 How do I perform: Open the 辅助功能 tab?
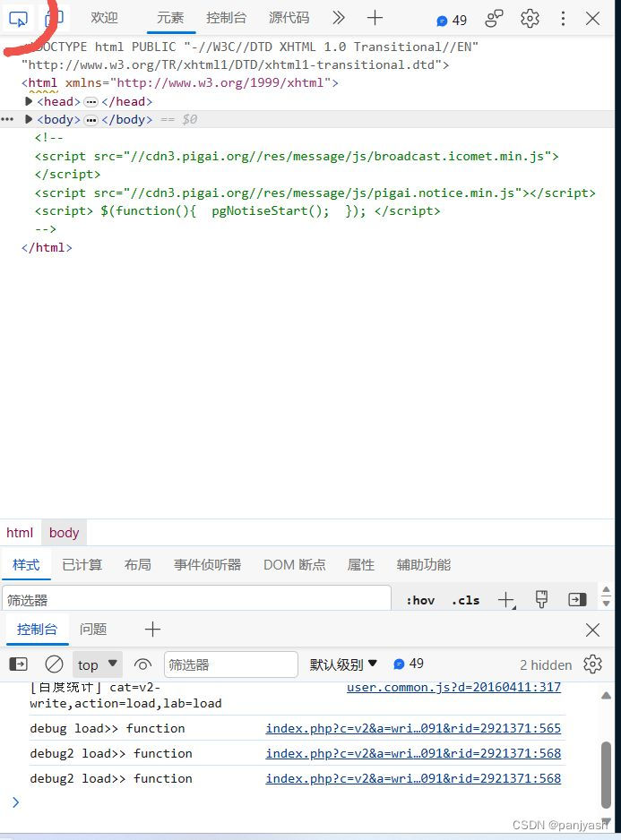(x=424, y=565)
